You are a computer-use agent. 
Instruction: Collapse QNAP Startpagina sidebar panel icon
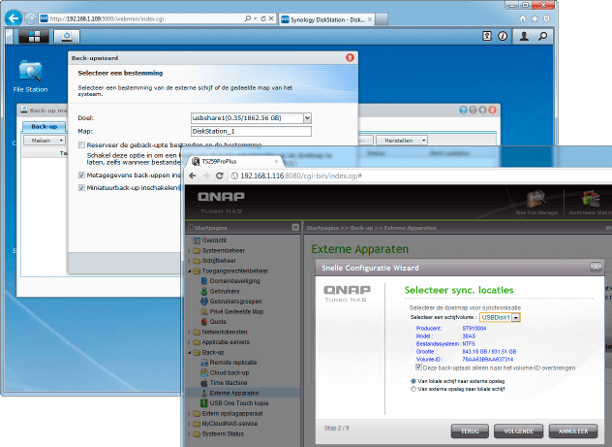[x=295, y=227]
